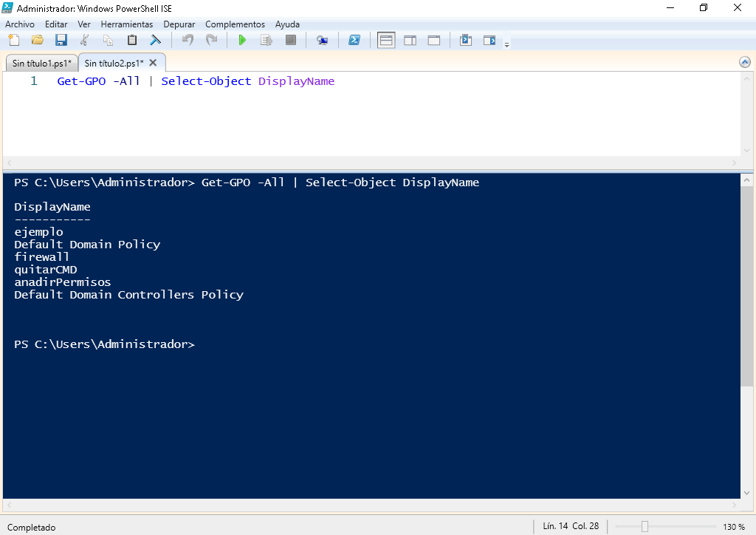Toggle Show Script Pane Right layout
This screenshot has width=756, height=535.
(410, 40)
